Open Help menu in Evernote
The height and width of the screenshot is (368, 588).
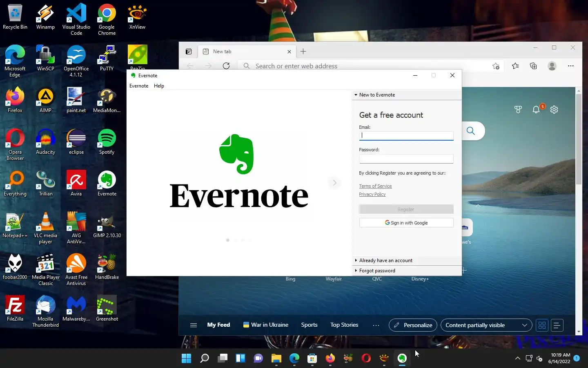159,86
